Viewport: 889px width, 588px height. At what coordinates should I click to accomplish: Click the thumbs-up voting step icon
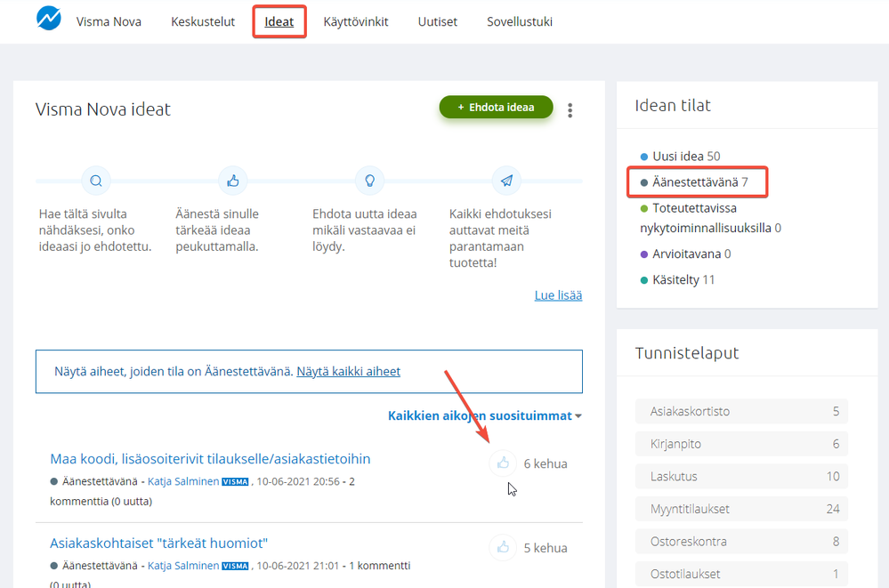click(233, 181)
